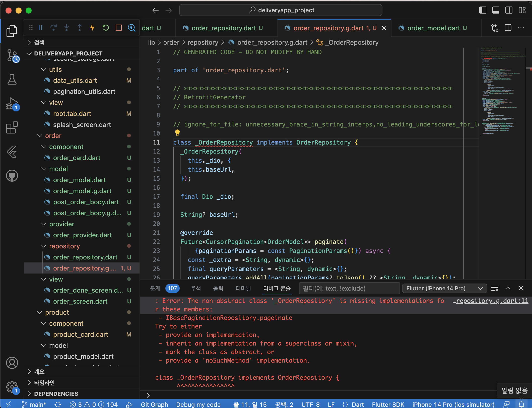The height and width of the screenshot is (408, 532).
Task: Expand the DEPENDENCIES section
Action: point(82,394)
